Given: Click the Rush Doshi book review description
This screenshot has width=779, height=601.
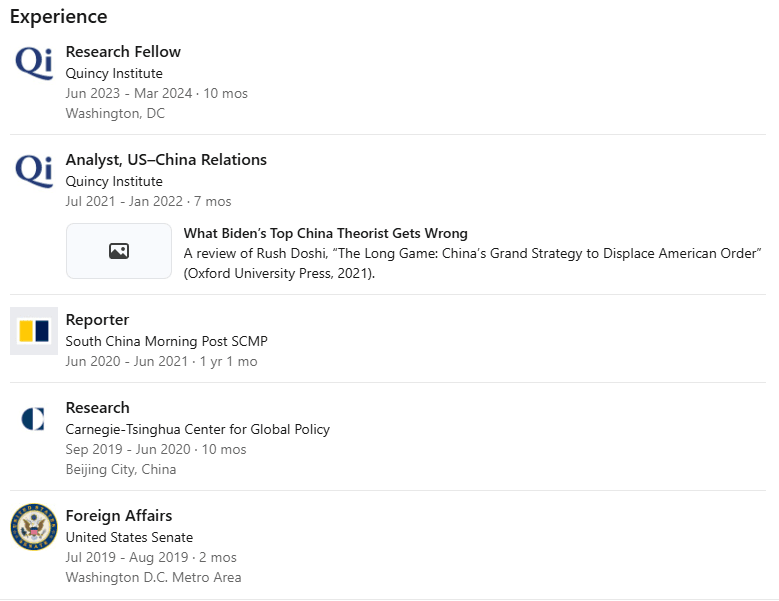Looking at the screenshot, I should (x=472, y=262).
